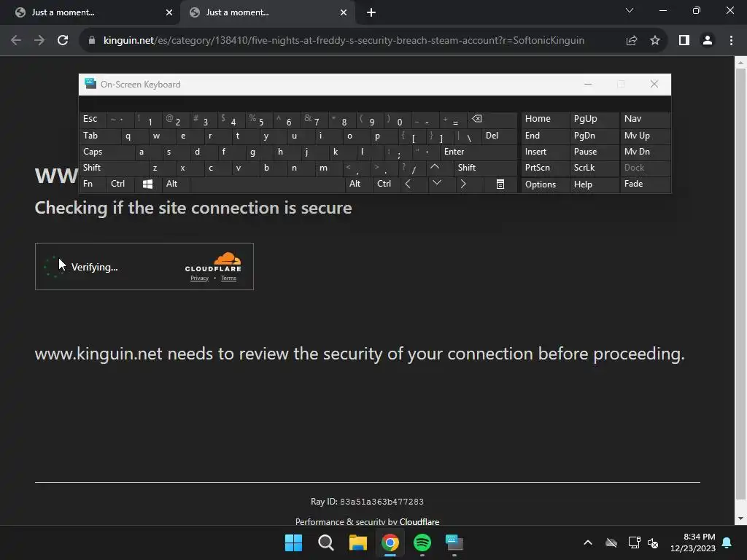Bookmark this page with star icon

[655, 41]
